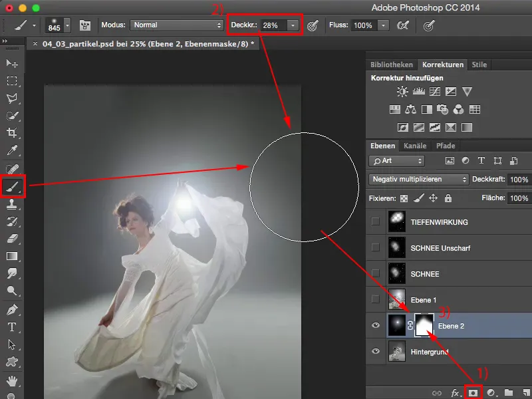Click the link layers button

437,393
